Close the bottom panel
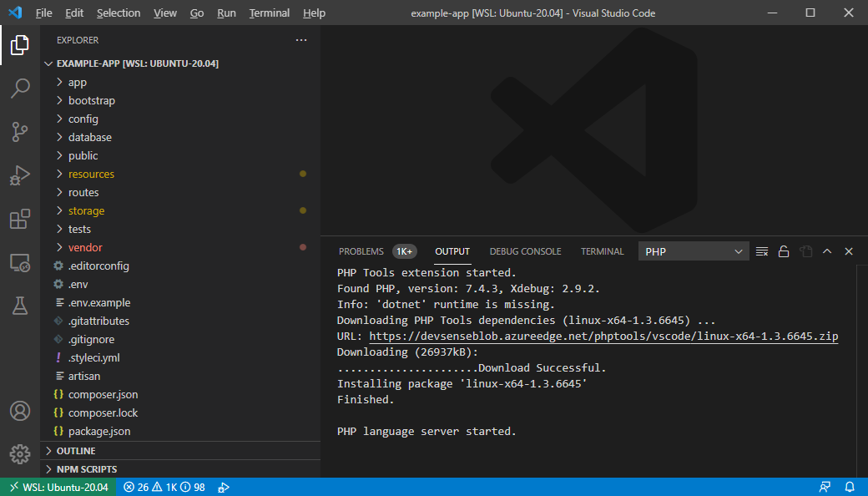Viewport: 868px width, 496px height. click(849, 251)
